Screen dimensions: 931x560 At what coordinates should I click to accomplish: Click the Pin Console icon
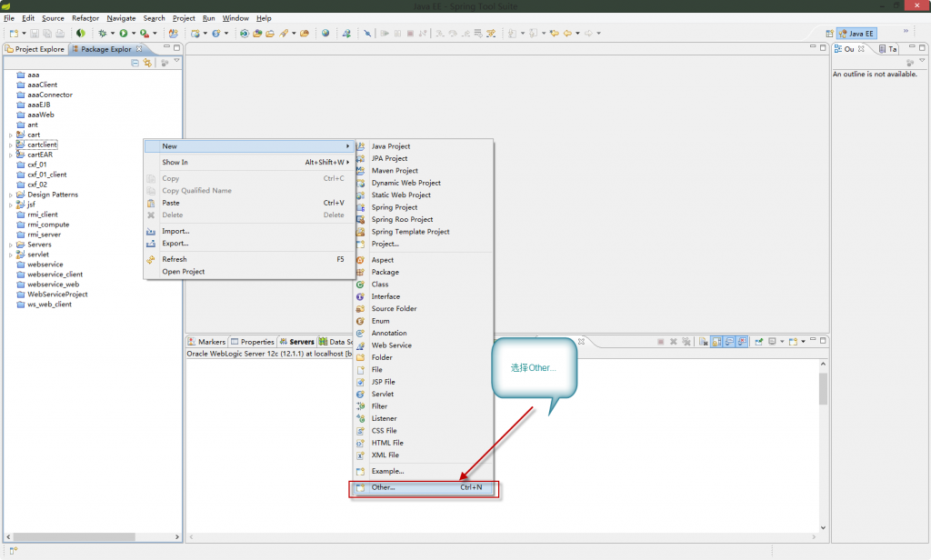[759, 342]
